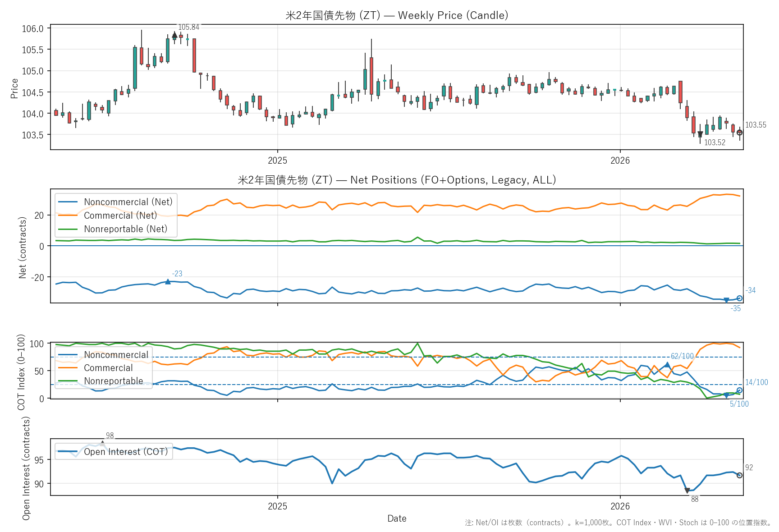Viewport: 779px width, 532px height.
Task: Click the green Nonreportable (Net) legend line
Action: point(68,229)
